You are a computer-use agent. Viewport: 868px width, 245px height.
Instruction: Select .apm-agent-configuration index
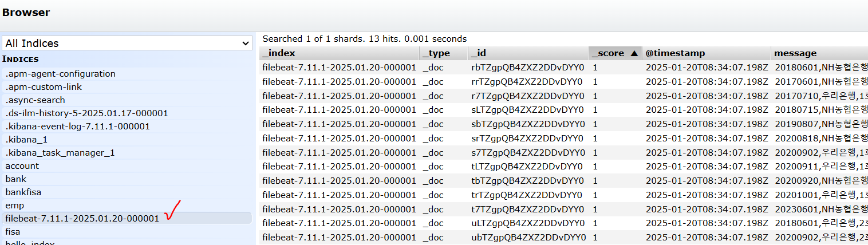(60, 74)
